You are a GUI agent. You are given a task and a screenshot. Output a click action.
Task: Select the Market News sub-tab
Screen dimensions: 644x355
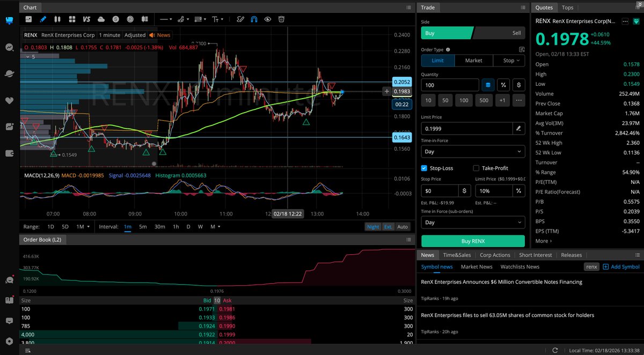point(477,267)
